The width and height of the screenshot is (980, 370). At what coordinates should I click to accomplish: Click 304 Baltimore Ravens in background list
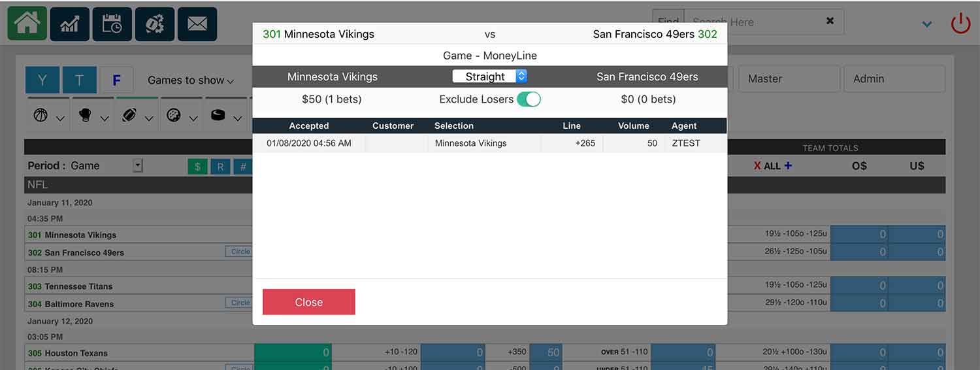71,304
